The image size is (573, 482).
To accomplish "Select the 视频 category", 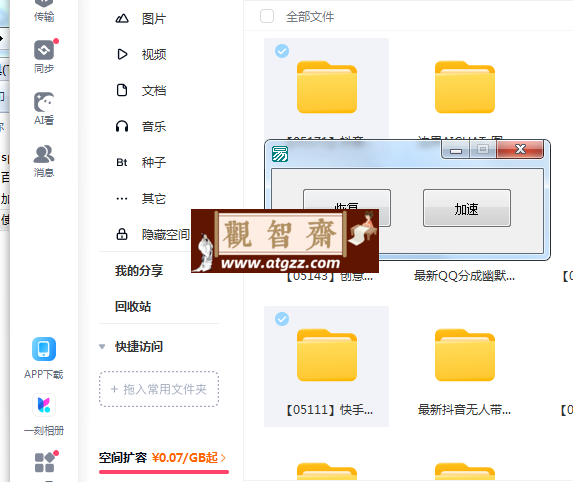I will click(x=154, y=54).
